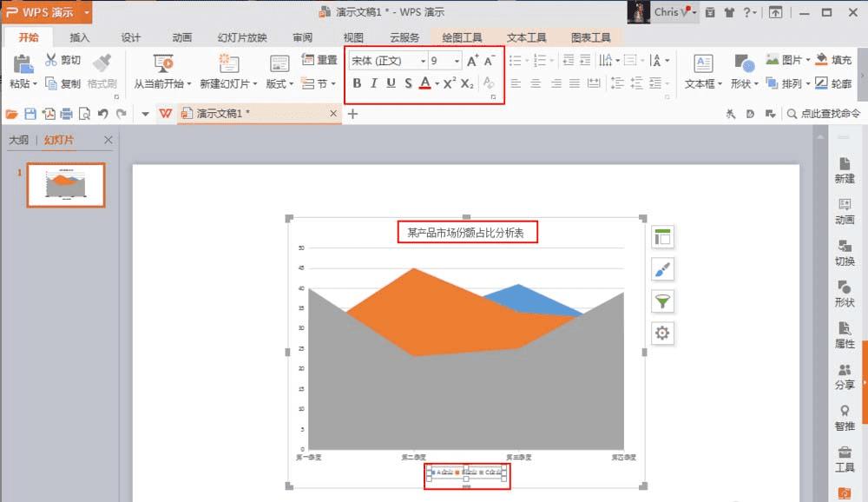Click the Fill (填充) paint bucket
Screen dimensions: 868x502
(821, 59)
